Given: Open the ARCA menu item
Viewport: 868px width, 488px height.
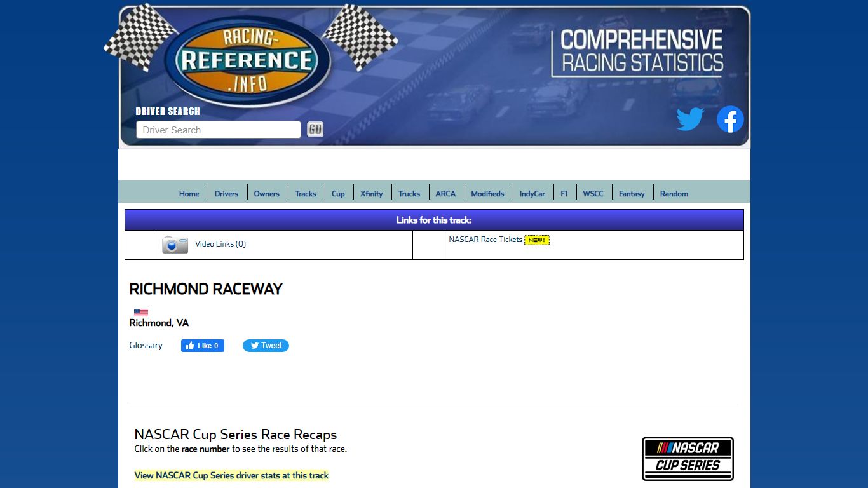Looking at the screenshot, I should (445, 194).
